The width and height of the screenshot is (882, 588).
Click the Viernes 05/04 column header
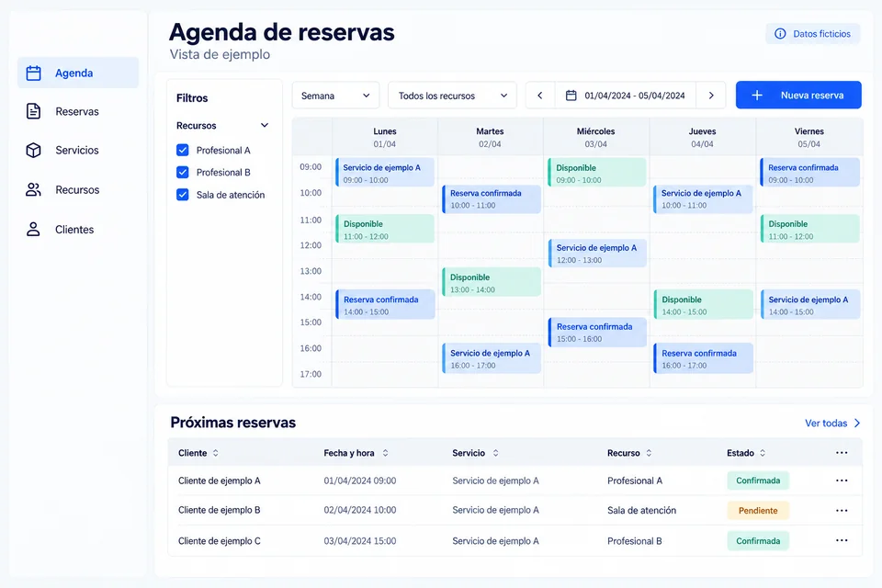(x=808, y=137)
